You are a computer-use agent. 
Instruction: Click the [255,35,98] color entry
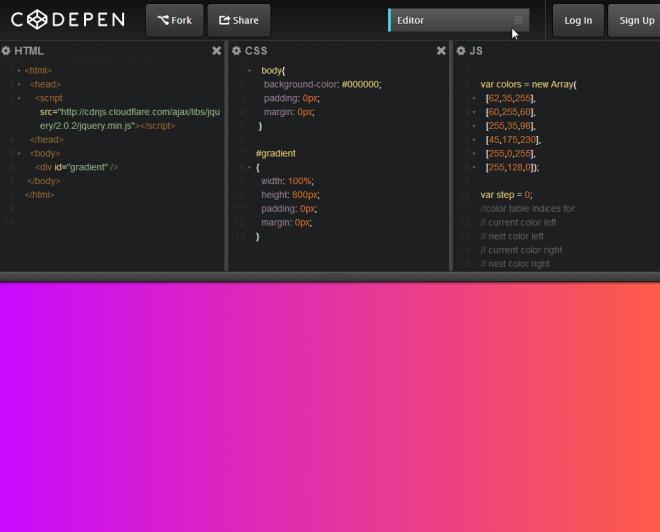510,126
